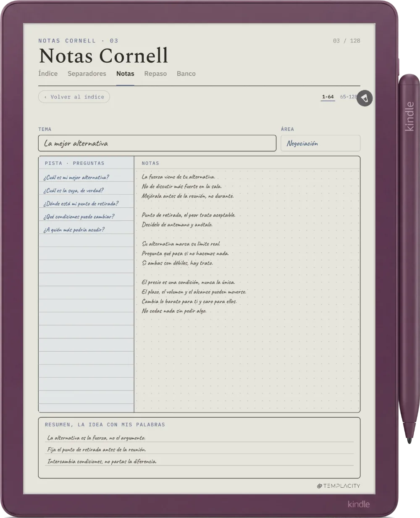Click the Resumen, la idea con mis palabras heading
This screenshot has width=420, height=518.
105,425
